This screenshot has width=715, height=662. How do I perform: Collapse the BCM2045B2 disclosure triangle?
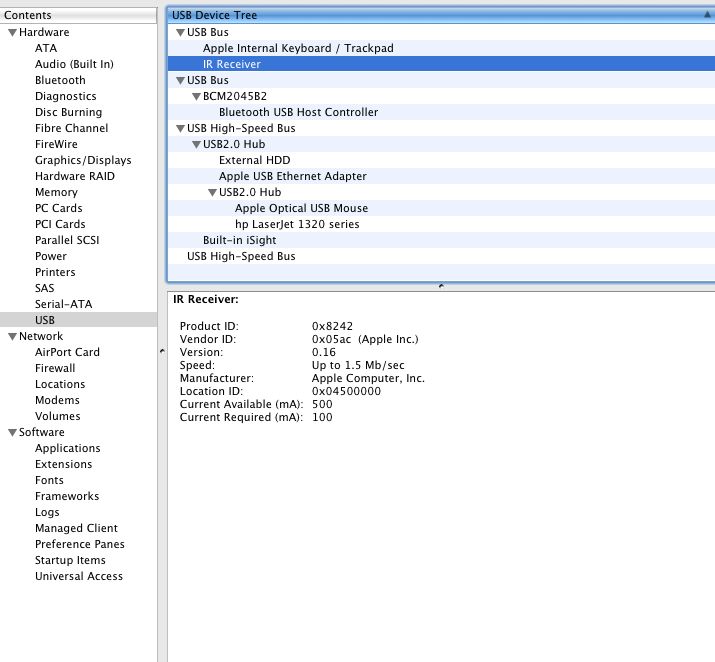click(196, 97)
